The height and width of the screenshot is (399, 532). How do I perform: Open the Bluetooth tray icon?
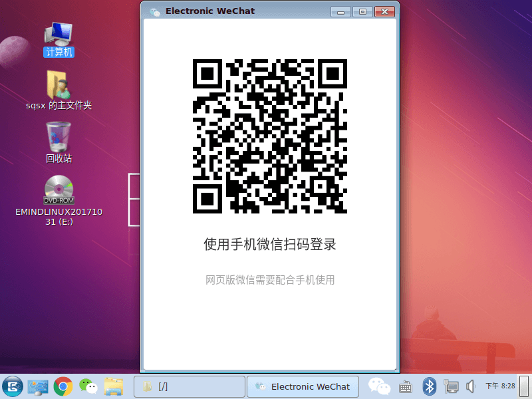(429, 386)
